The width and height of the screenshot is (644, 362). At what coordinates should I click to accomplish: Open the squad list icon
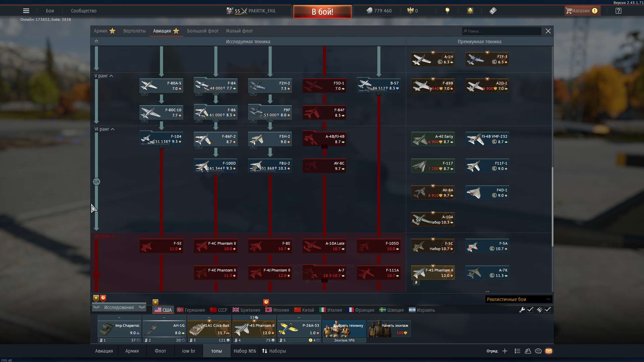tap(517, 351)
